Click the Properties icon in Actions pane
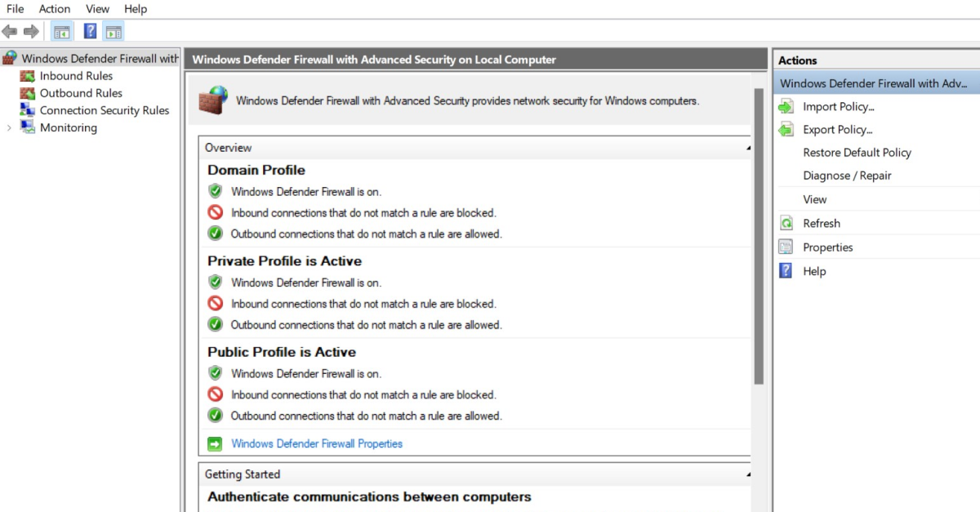 786,247
